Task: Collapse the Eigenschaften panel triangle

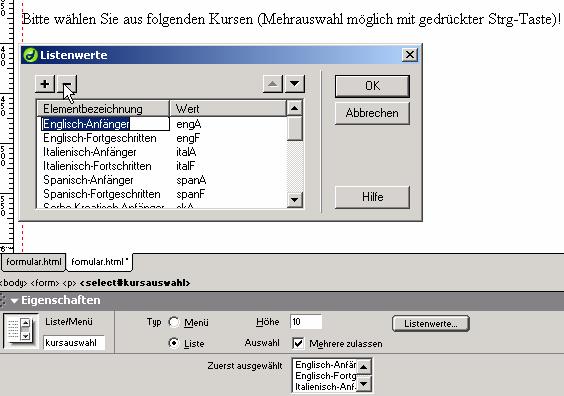Action: point(14,300)
